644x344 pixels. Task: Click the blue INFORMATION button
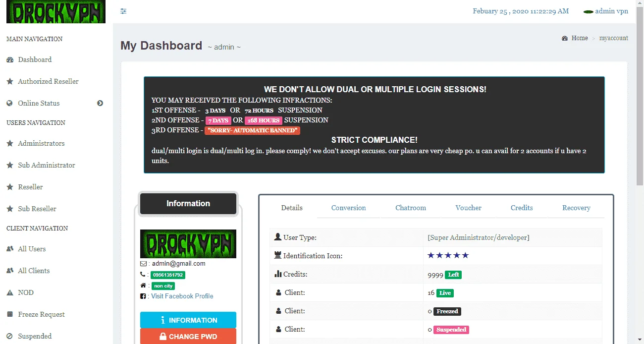click(x=188, y=320)
